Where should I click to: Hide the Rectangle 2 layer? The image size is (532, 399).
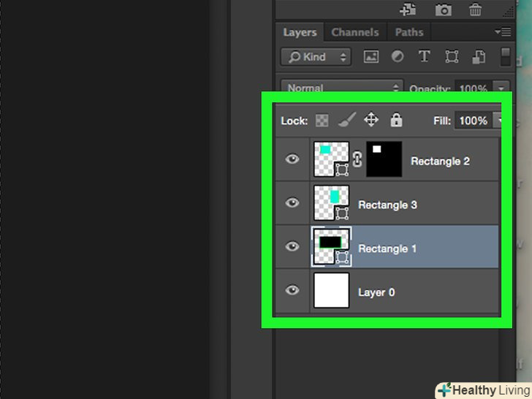click(x=292, y=159)
